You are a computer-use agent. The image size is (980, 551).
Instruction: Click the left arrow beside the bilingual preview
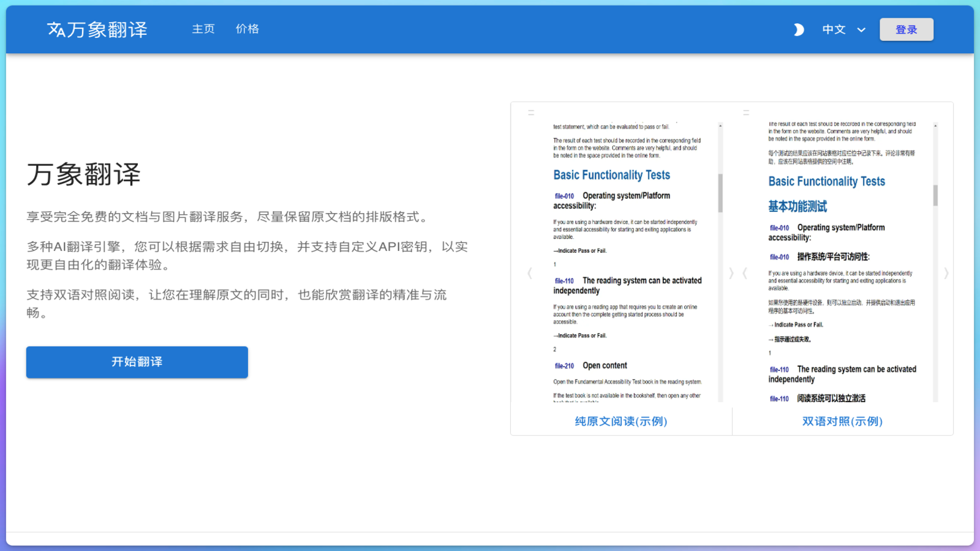tap(745, 274)
